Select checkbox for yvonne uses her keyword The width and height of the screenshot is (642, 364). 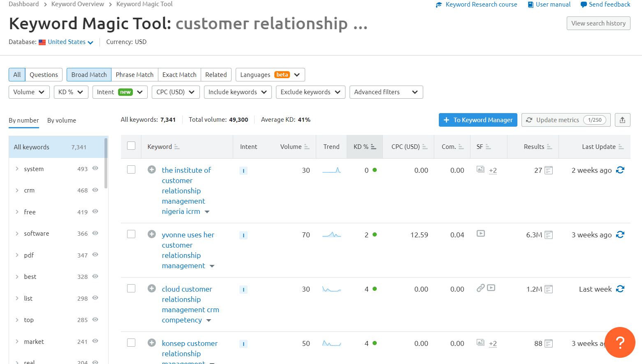[x=131, y=234]
